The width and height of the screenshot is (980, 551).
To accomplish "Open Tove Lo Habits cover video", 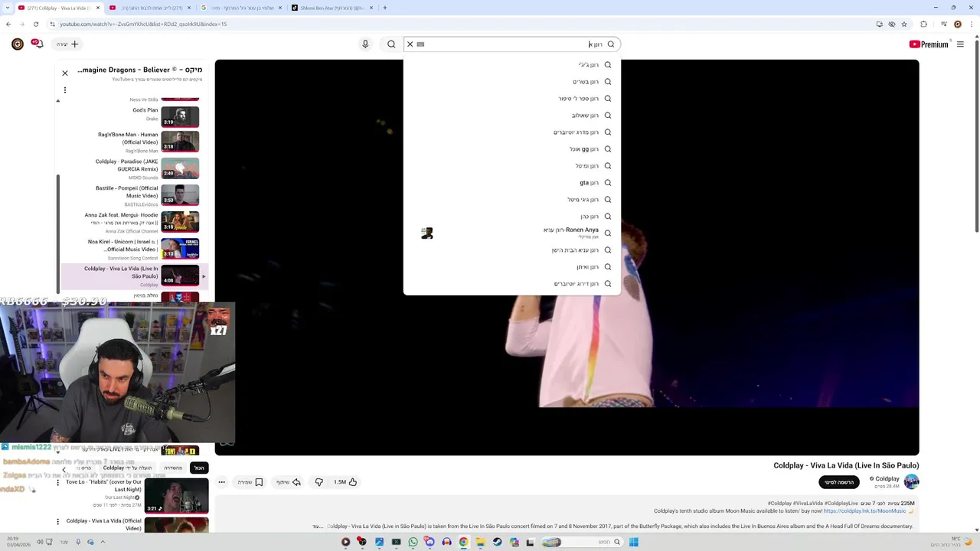I will point(176,496).
